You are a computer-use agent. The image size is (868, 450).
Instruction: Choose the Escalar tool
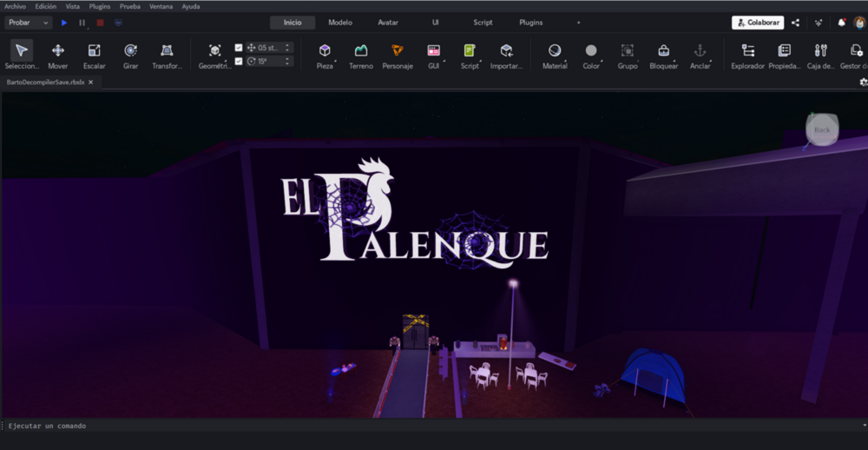(94, 50)
